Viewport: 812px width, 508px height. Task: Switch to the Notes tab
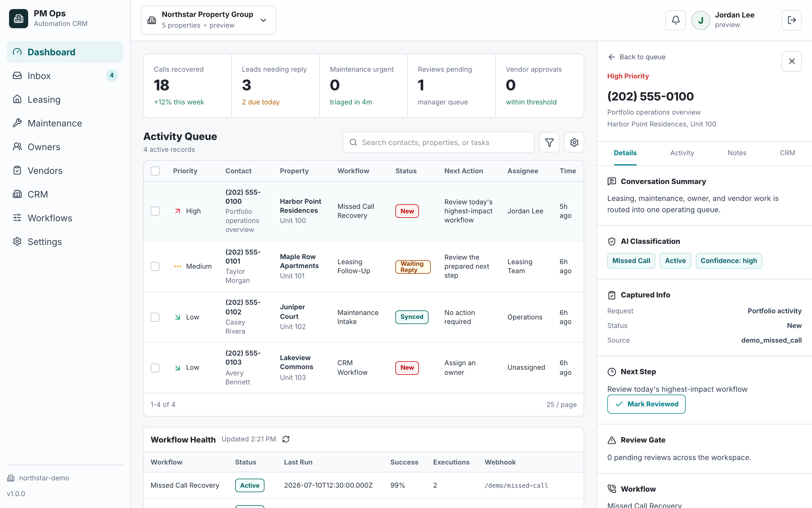pos(737,153)
